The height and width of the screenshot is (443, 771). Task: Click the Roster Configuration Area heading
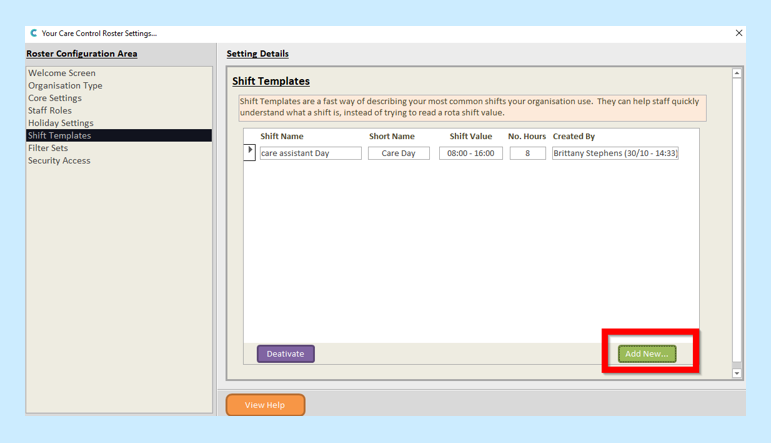[x=82, y=54]
